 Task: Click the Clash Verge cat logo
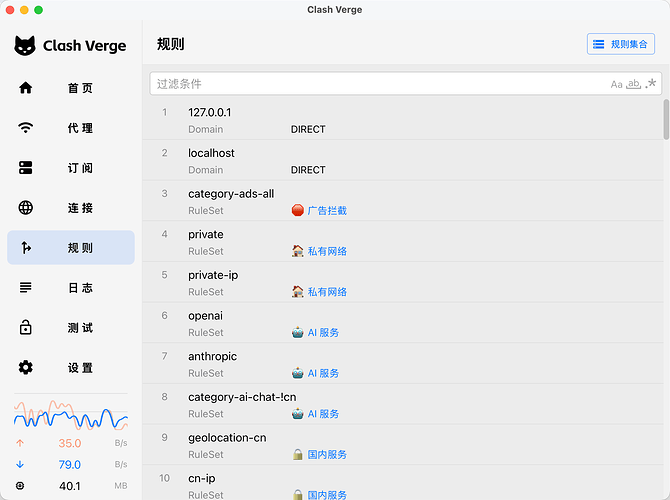[25, 46]
